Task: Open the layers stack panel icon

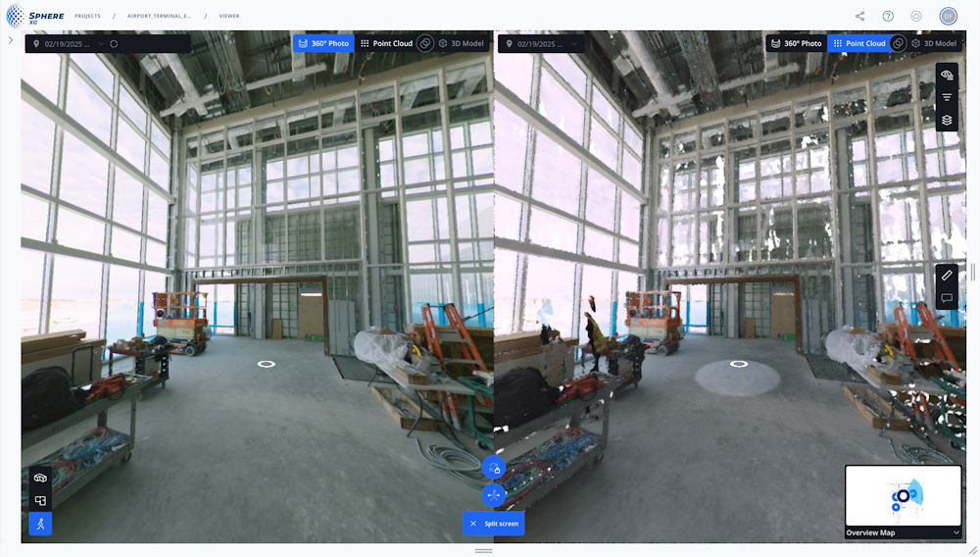Action: 947,120
